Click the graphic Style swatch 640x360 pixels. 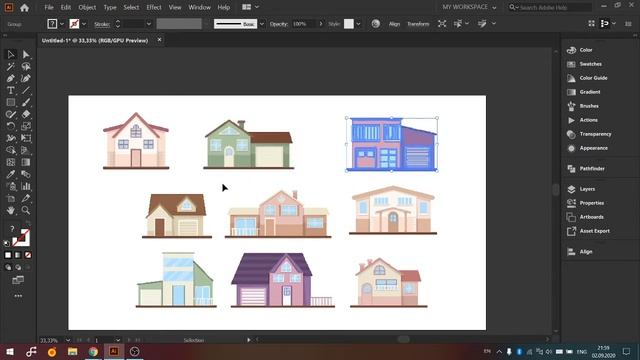349,24
